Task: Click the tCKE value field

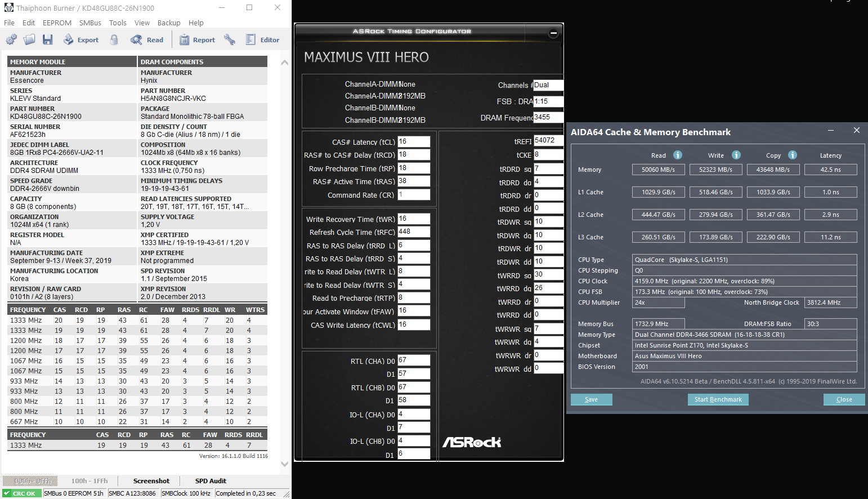Action: click(x=548, y=154)
